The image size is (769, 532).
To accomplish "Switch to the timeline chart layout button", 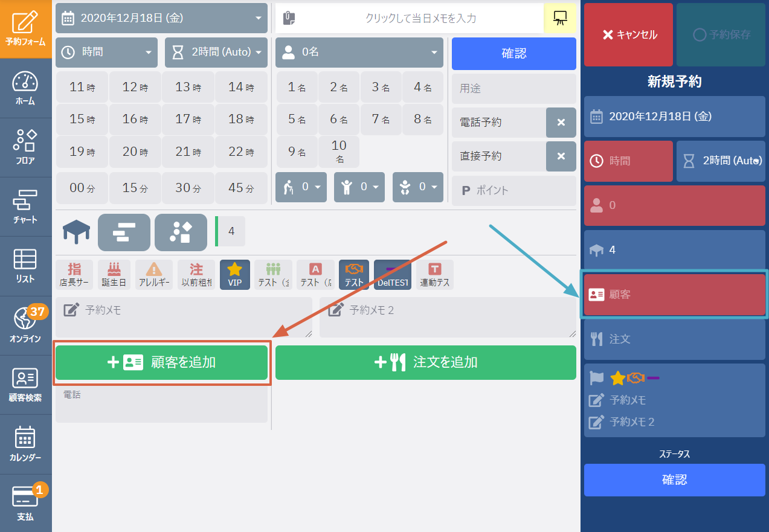I will (x=124, y=232).
